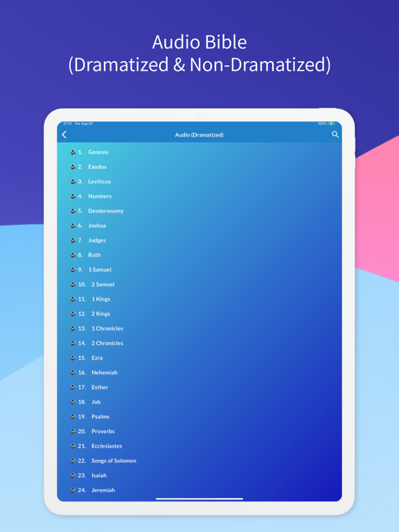This screenshot has height=532, width=399.
Task: Tap the home indicator bar
Action: pos(199,499)
